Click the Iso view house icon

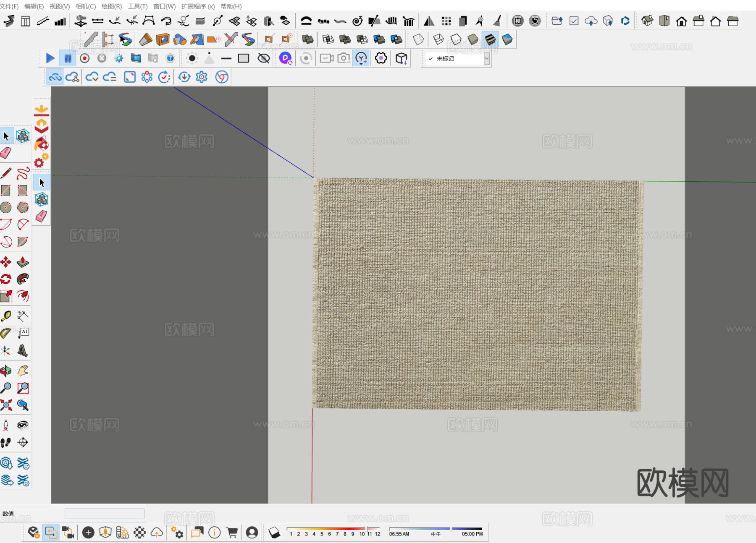pyautogui.click(x=647, y=21)
